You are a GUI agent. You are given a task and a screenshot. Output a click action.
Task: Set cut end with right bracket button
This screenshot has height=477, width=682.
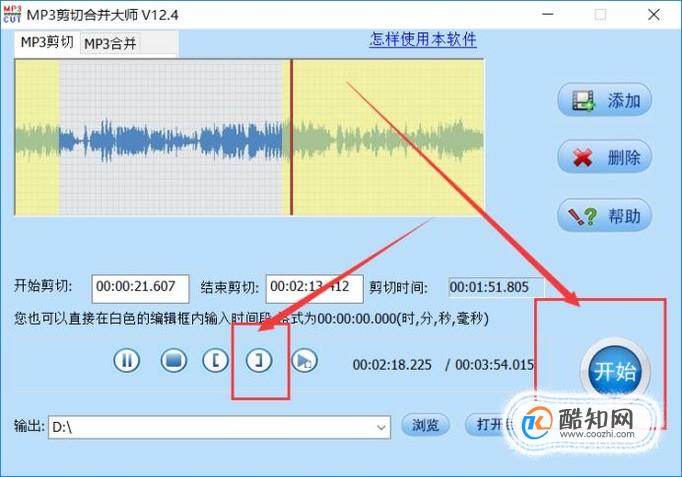[259, 360]
